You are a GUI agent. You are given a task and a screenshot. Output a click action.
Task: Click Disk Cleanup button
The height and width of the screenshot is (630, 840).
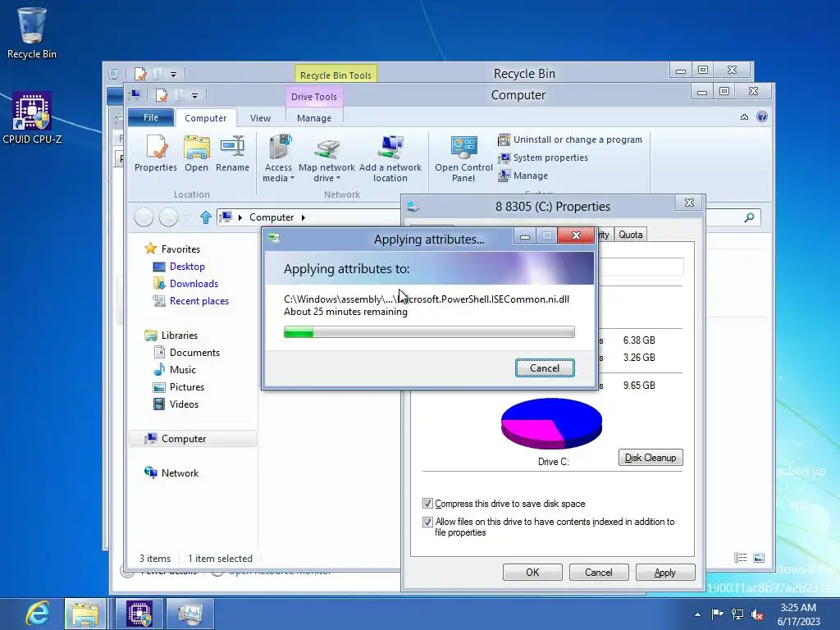coord(651,458)
